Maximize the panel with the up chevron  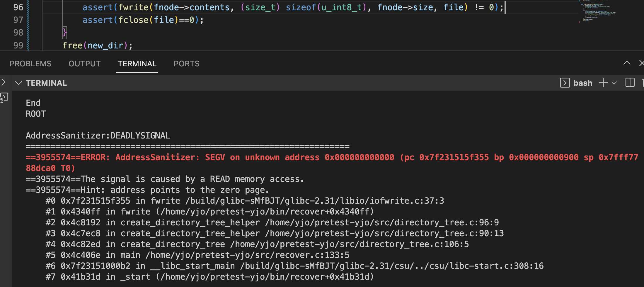click(627, 63)
